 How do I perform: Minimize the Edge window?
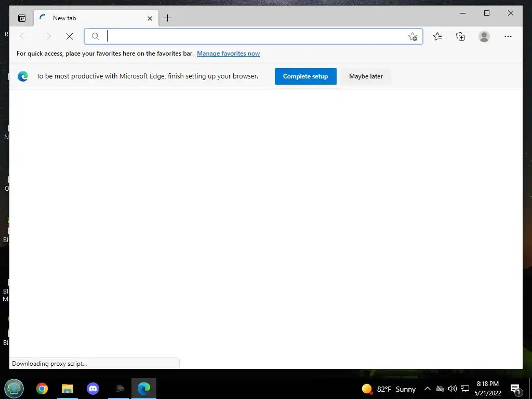click(463, 13)
